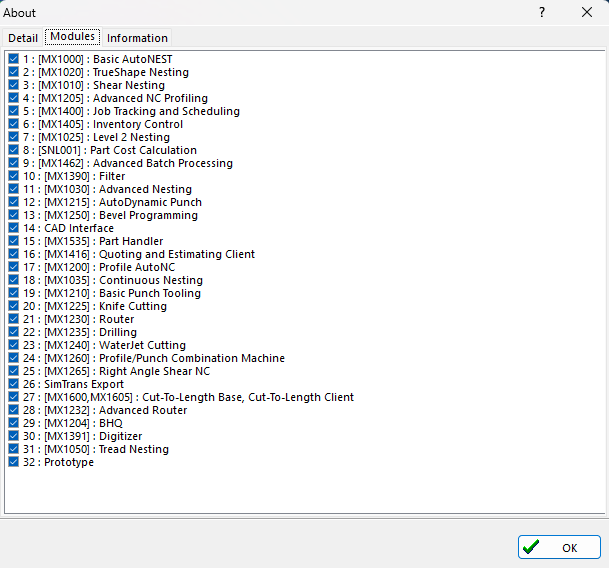Select the '14 : CAD Interface' label
Screen dimensions: 609x568
68,228
